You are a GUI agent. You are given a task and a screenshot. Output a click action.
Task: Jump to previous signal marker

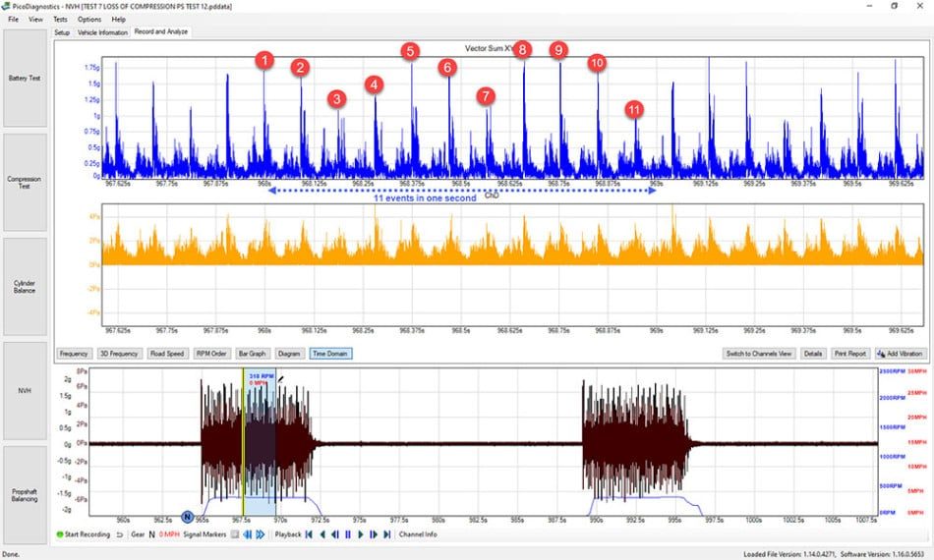[x=247, y=534]
